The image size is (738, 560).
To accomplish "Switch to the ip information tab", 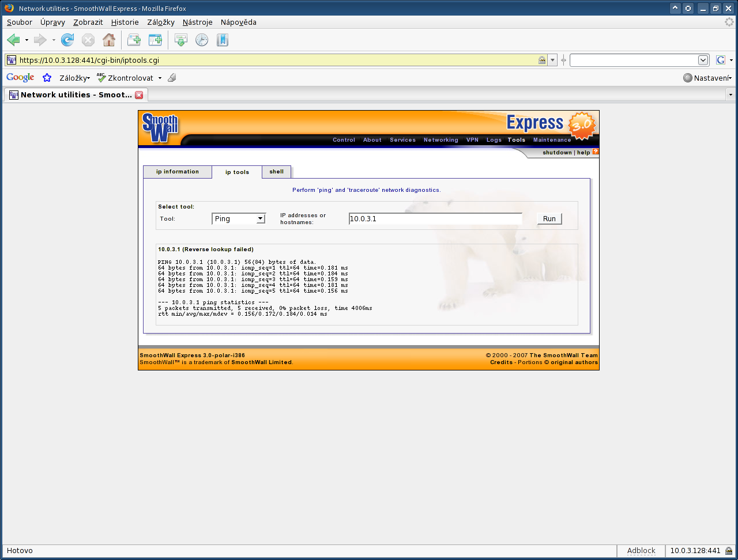I will coord(178,172).
